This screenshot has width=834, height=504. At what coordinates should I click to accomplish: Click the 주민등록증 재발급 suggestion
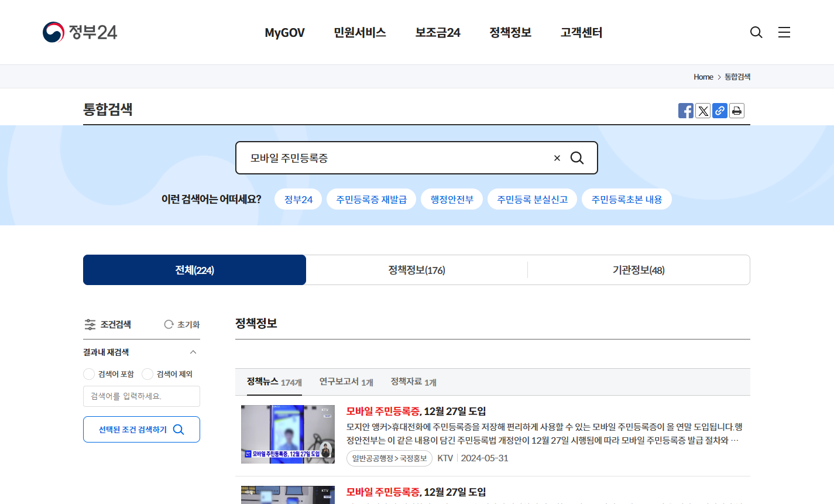[371, 200]
